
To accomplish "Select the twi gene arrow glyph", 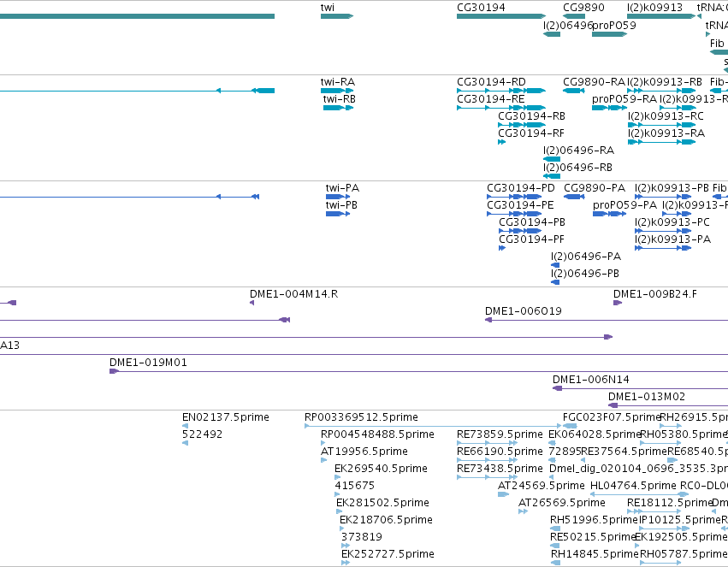I will (337, 16).
